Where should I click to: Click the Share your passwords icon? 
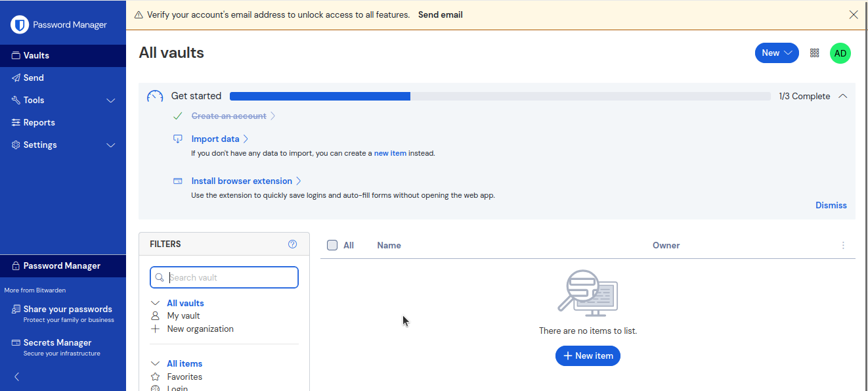click(16, 310)
